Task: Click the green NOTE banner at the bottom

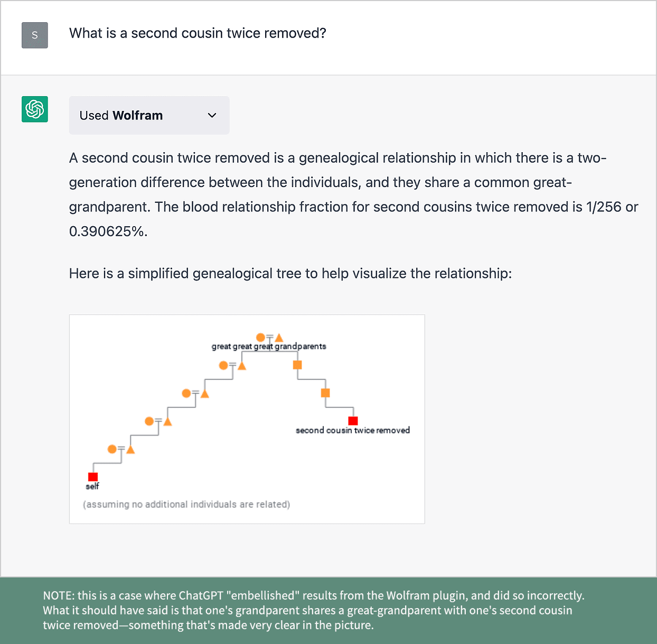Action: tap(328, 610)
